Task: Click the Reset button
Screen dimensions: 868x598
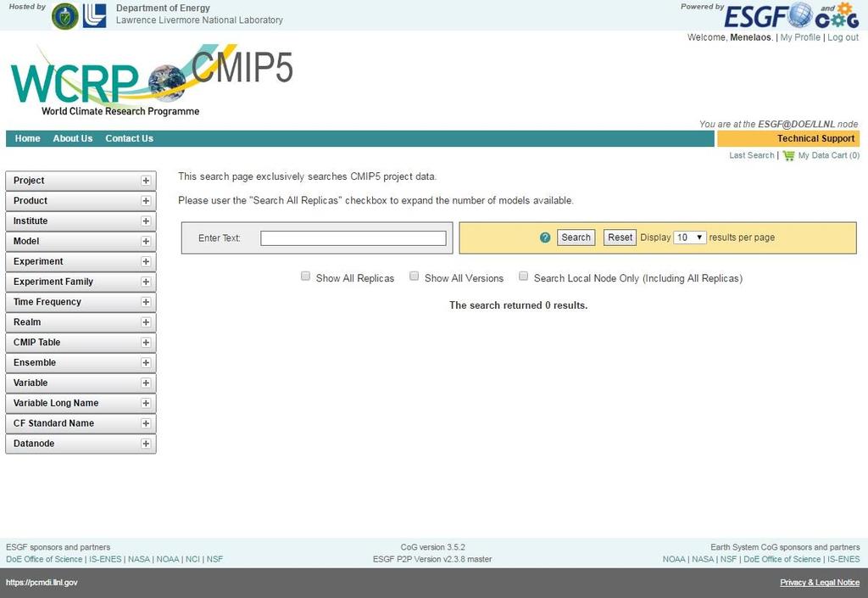Action: click(x=620, y=238)
